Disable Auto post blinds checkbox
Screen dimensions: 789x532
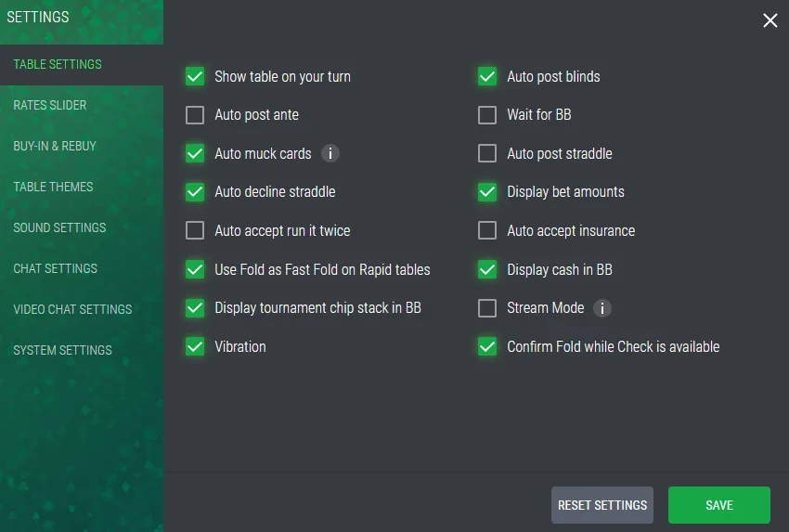[x=487, y=76]
